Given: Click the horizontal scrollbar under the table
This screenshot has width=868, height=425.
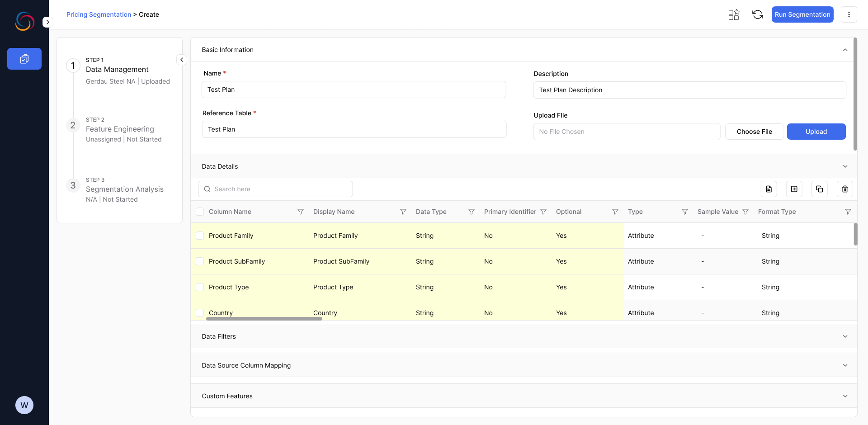Looking at the screenshot, I should click(264, 319).
